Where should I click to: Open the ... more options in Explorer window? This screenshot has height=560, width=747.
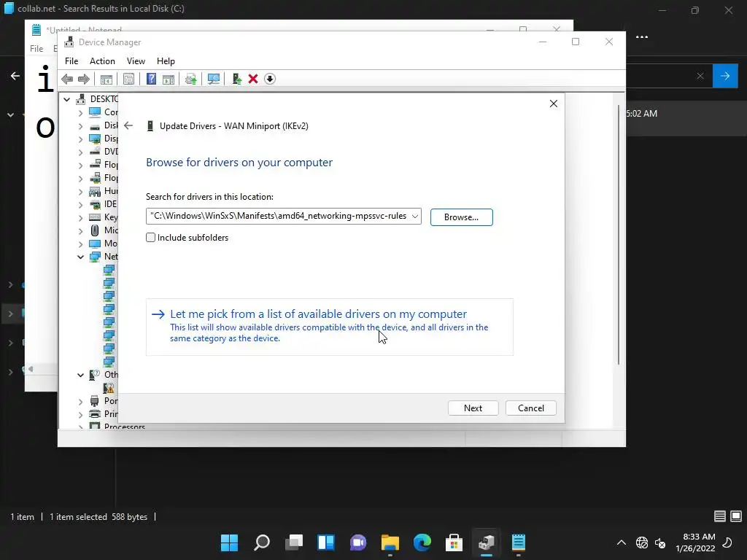click(x=642, y=37)
